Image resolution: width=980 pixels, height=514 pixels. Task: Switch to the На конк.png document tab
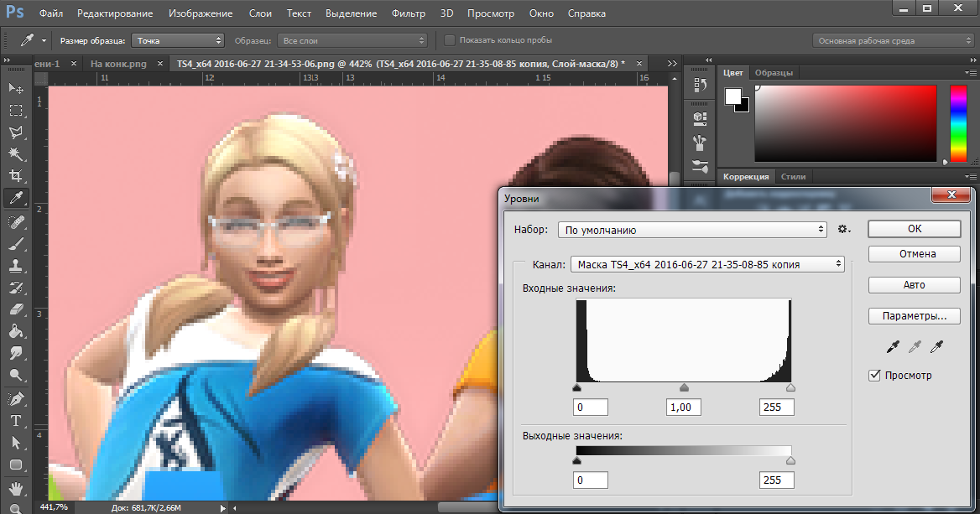tap(119, 64)
